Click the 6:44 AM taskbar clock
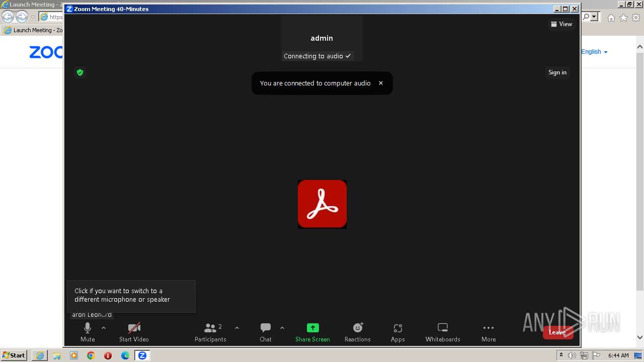The width and height of the screenshot is (644, 362). pos(618,355)
